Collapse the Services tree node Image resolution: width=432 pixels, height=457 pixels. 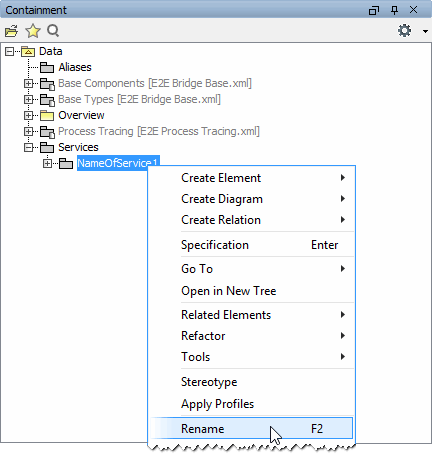28,147
